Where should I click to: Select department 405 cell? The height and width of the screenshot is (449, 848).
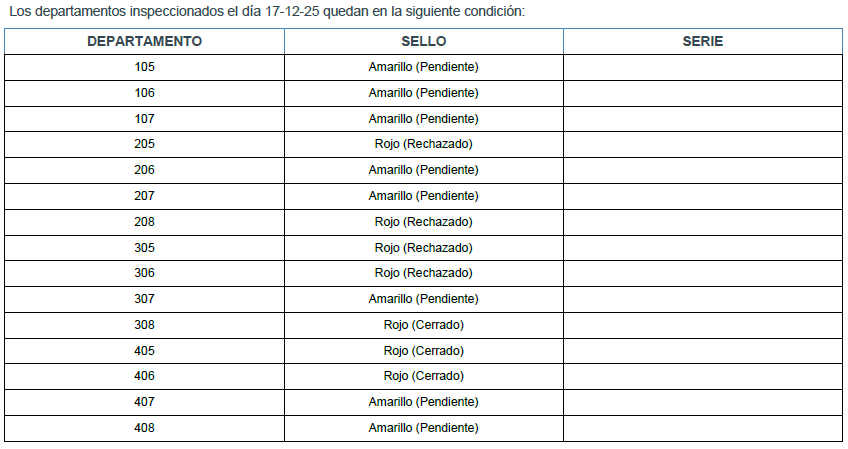144,351
